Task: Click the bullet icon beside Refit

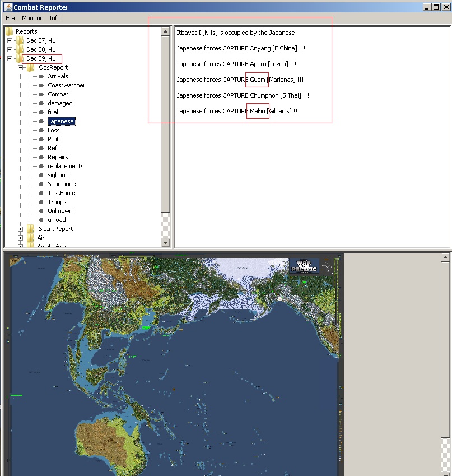Action: pyautogui.click(x=41, y=148)
